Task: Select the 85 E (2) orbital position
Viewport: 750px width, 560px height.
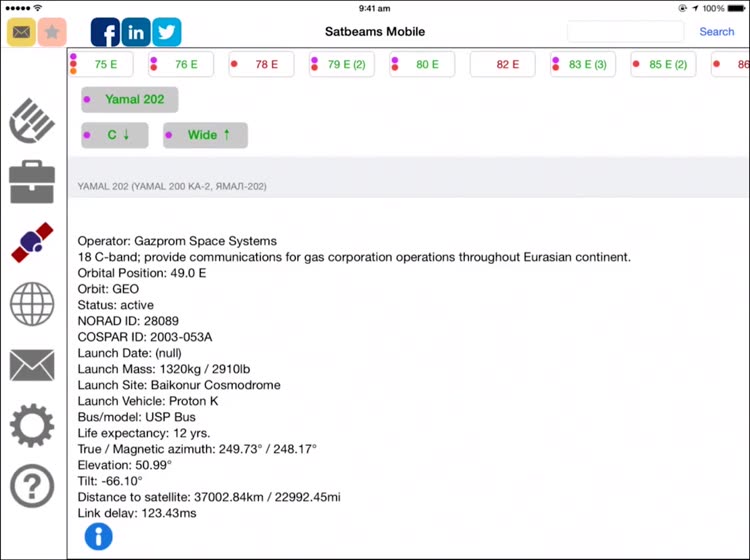Action: click(x=663, y=64)
